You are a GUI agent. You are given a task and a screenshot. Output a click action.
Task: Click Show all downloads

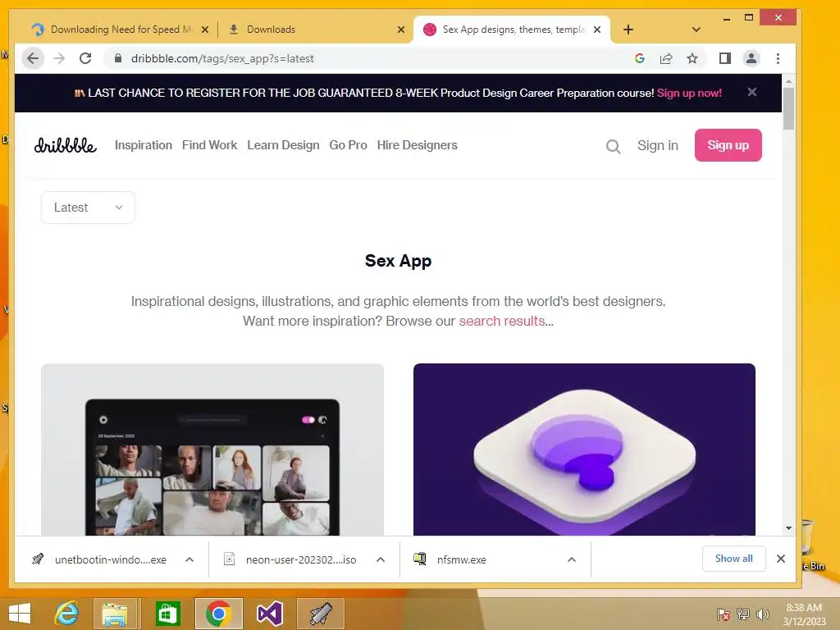[x=734, y=559]
